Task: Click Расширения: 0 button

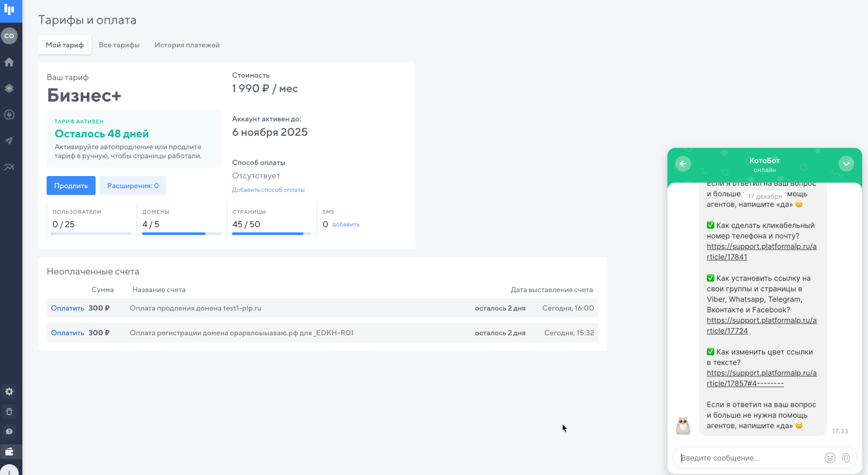Action: point(133,186)
